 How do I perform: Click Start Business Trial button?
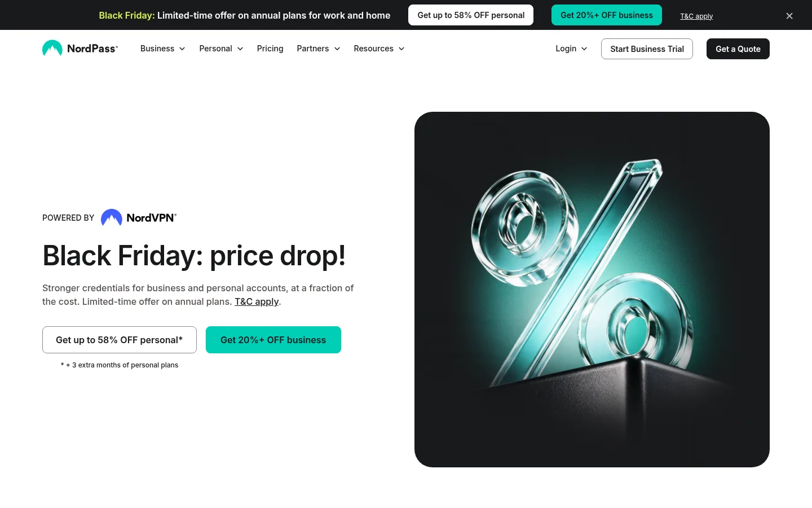tap(647, 49)
